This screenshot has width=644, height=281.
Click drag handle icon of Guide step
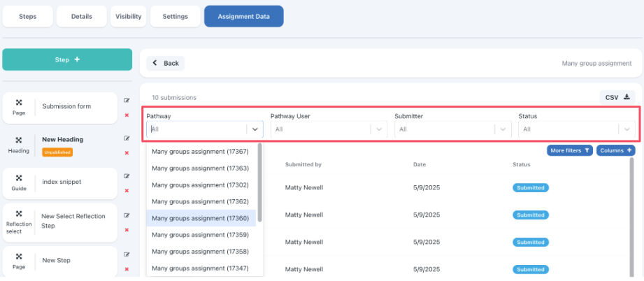click(19, 177)
